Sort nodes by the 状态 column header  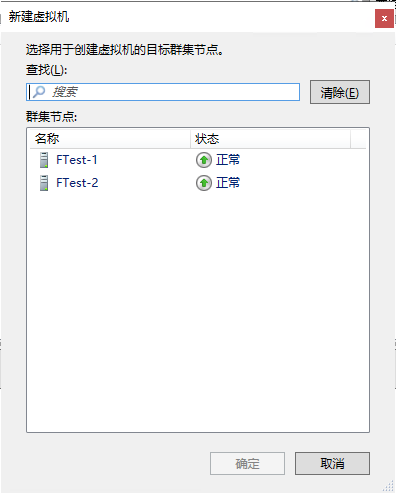click(270, 139)
